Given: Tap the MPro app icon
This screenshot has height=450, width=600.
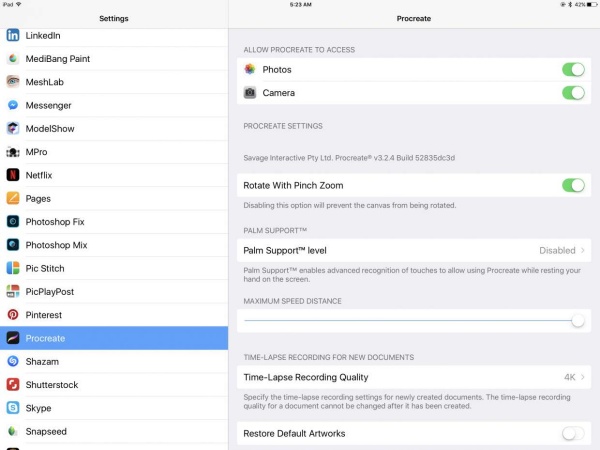Looking at the screenshot, I should [13, 152].
